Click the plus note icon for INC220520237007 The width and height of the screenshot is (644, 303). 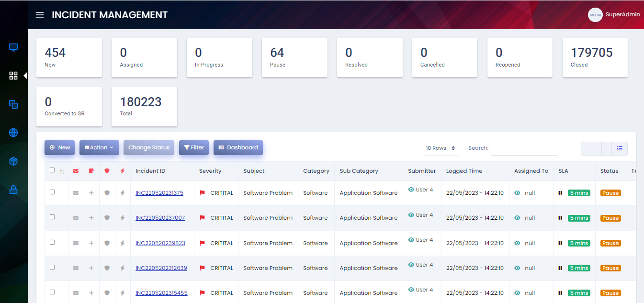tap(91, 218)
